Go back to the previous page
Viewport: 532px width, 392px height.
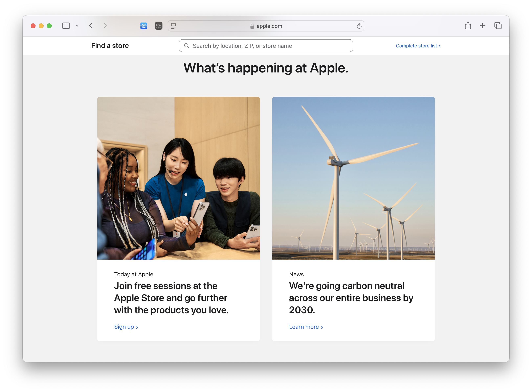pos(91,26)
